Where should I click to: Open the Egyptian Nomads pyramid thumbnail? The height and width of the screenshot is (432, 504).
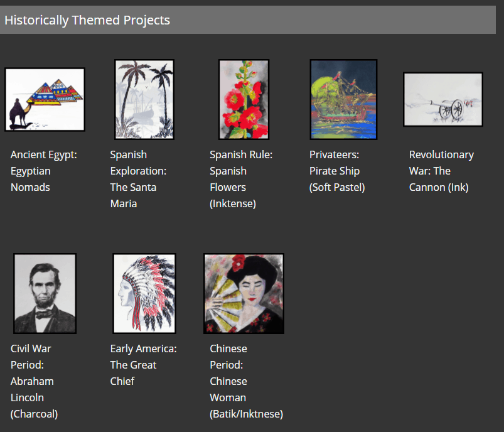45,99
